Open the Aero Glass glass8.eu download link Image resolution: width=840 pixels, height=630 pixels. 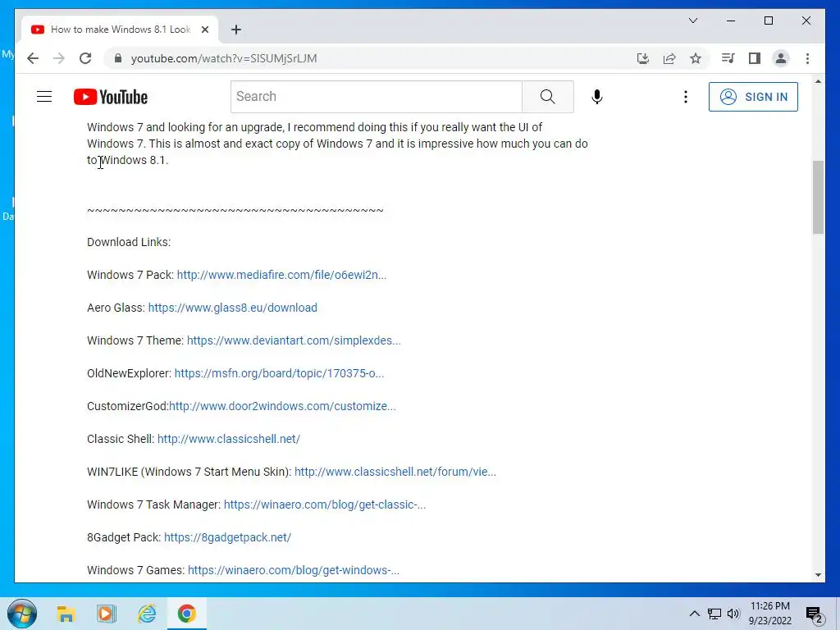coord(232,308)
